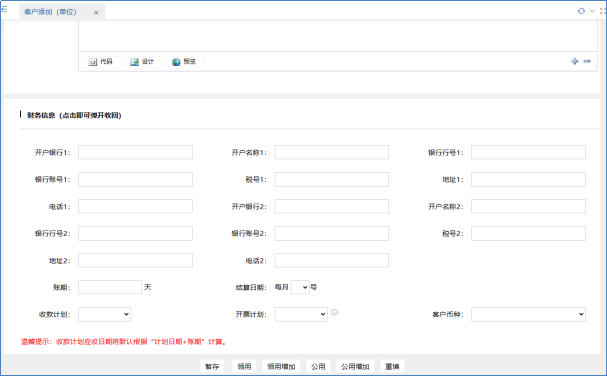The height and width of the screenshot is (377, 607).
Task: Switch editor to 代码 view
Action: [x=101, y=62]
